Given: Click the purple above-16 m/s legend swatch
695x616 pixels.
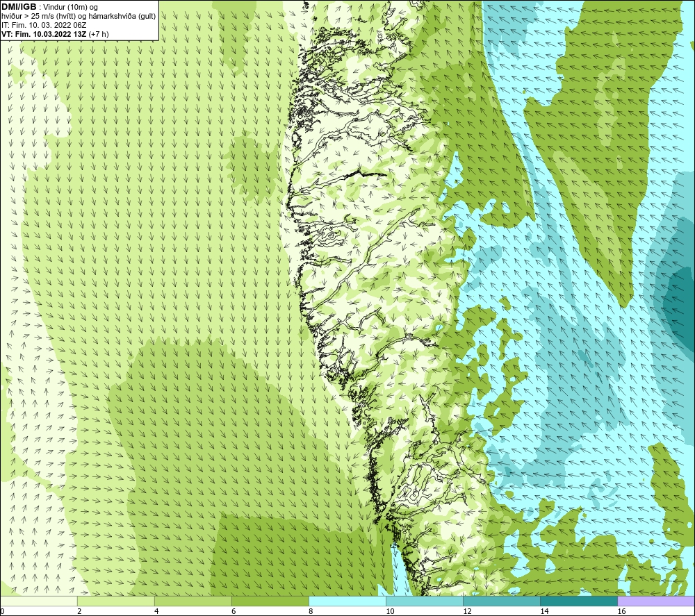Looking at the screenshot, I should pyautogui.click(x=656, y=601).
